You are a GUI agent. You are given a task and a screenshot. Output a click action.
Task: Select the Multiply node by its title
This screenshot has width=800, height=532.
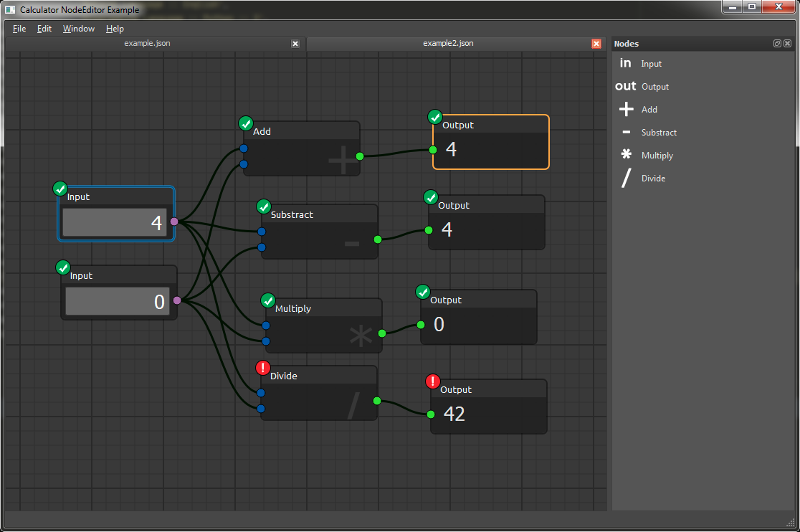pos(293,308)
